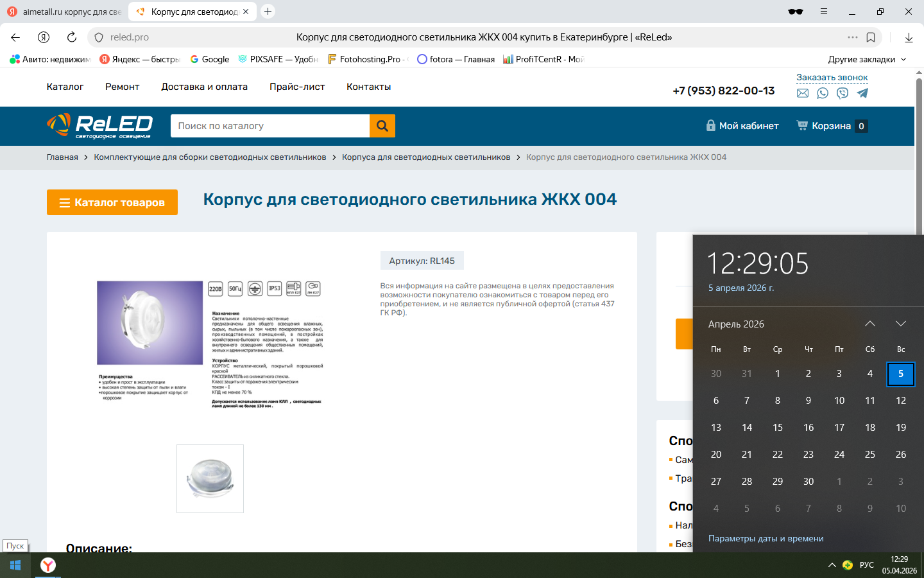The image size is (924, 578).
Task: Select the lamp housing thumbnail image
Action: (x=210, y=478)
